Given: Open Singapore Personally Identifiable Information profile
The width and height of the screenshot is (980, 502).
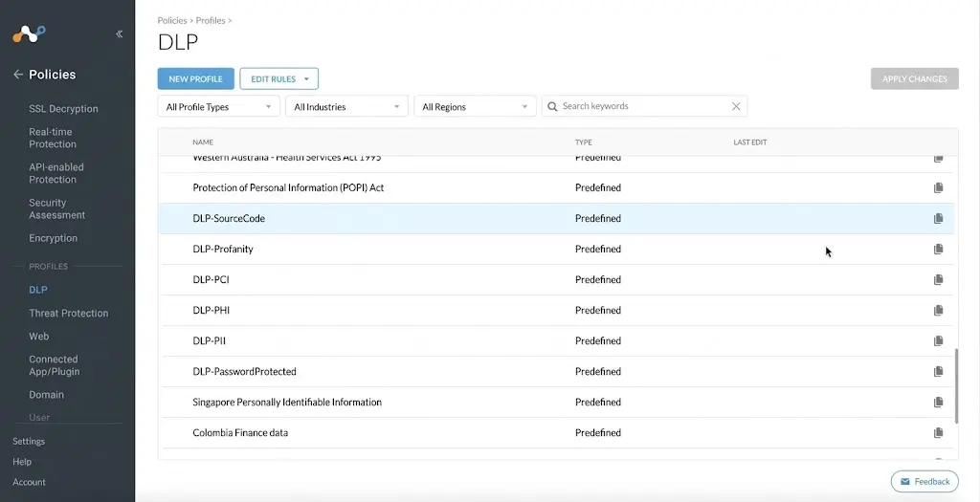Looking at the screenshot, I should (287, 403).
